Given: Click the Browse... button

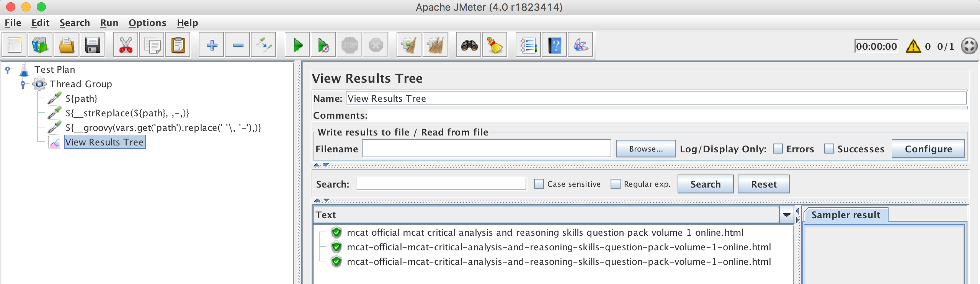Looking at the screenshot, I should point(645,149).
